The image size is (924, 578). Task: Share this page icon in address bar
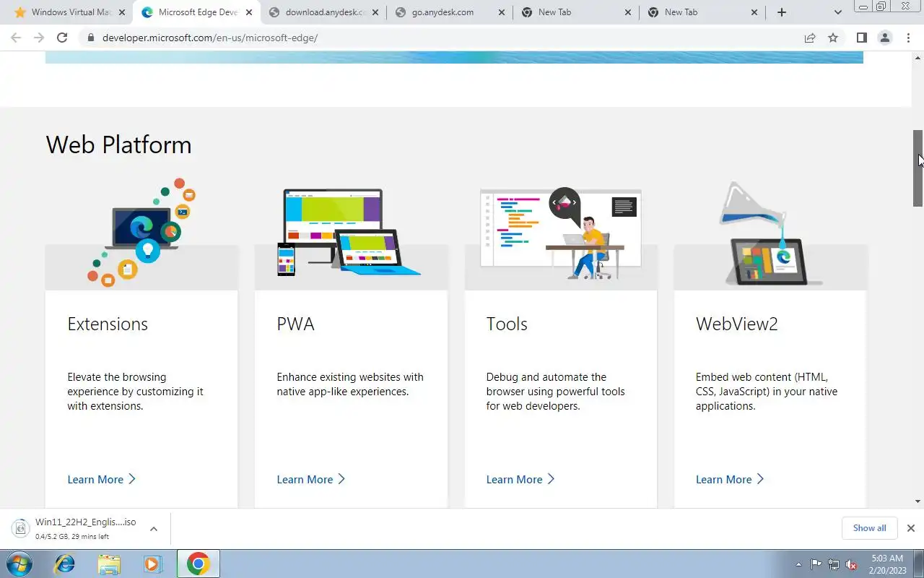(810, 38)
